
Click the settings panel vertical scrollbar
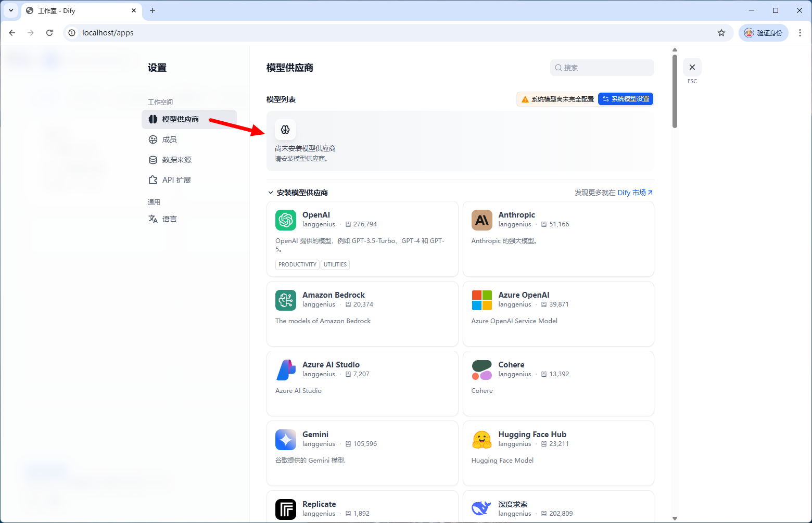point(675,92)
